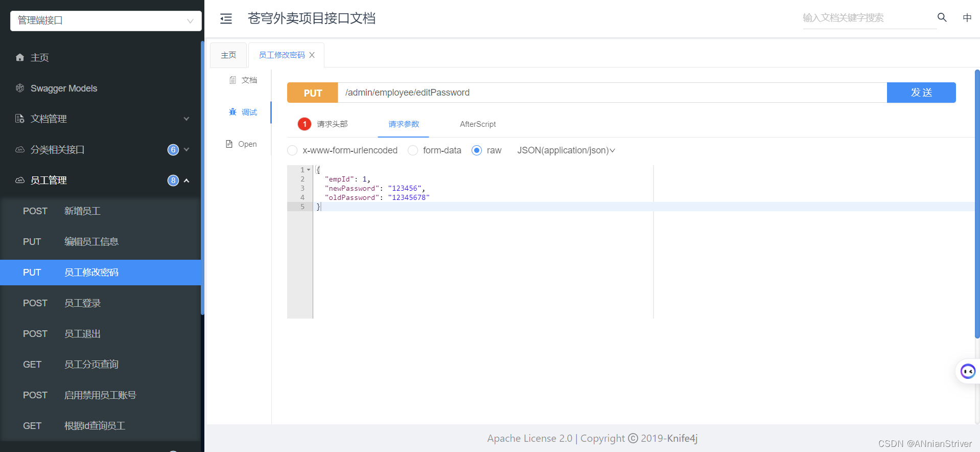Open PUT 编辑员工信息 endpoint
The image size is (980, 452).
[x=100, y=241]
